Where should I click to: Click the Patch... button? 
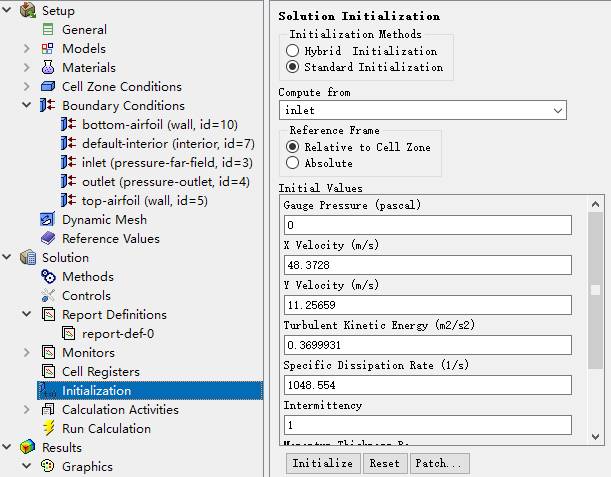439,464
